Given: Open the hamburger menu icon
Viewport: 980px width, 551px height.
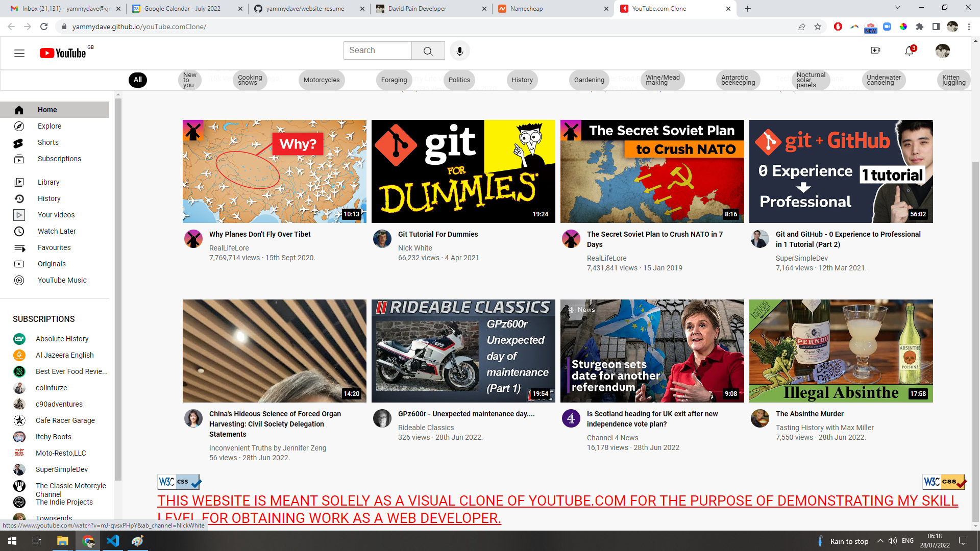Looking at the screenshot, I should click(x=19, y=53).
